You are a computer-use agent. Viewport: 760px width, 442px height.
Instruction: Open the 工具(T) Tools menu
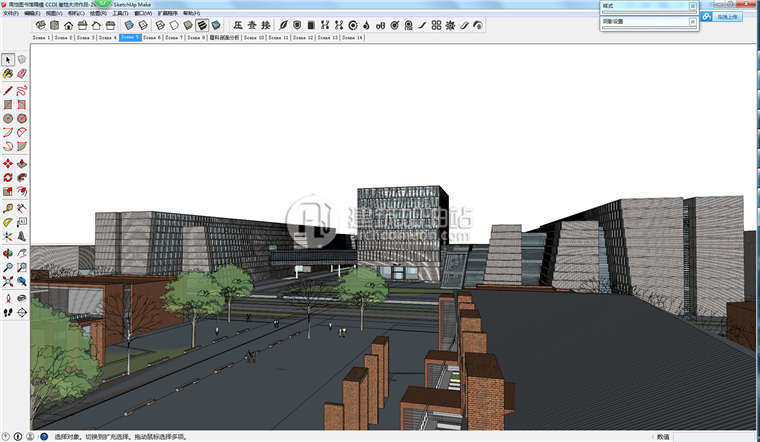[x=121, y=13]
